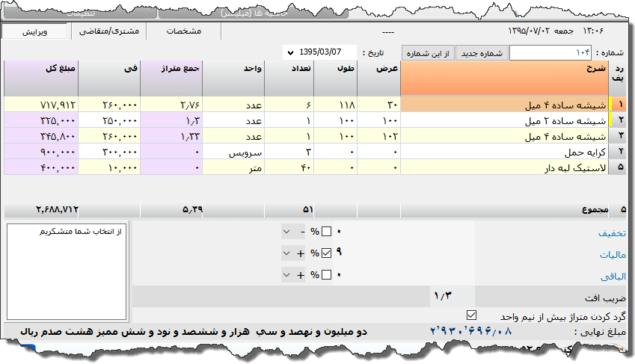Select the مشخصات tab
The height and width of the screenshot is (364, 635).
point(183,31)
